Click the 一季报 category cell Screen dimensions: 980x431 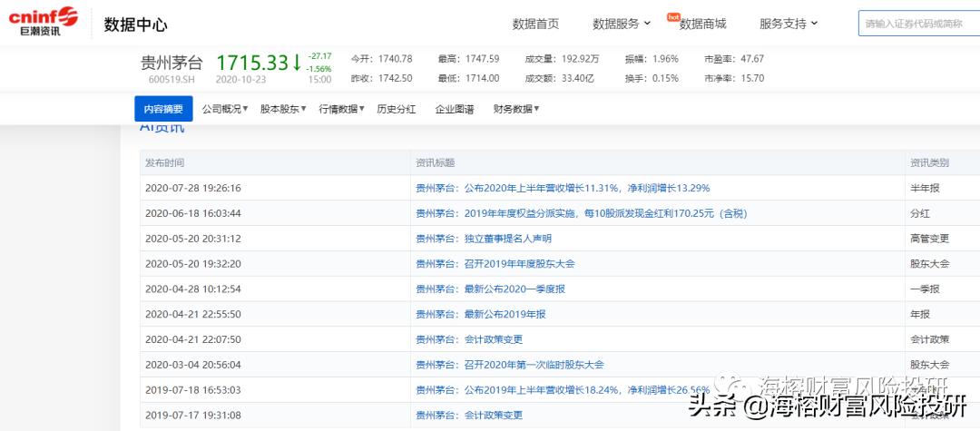click(925, 289)
